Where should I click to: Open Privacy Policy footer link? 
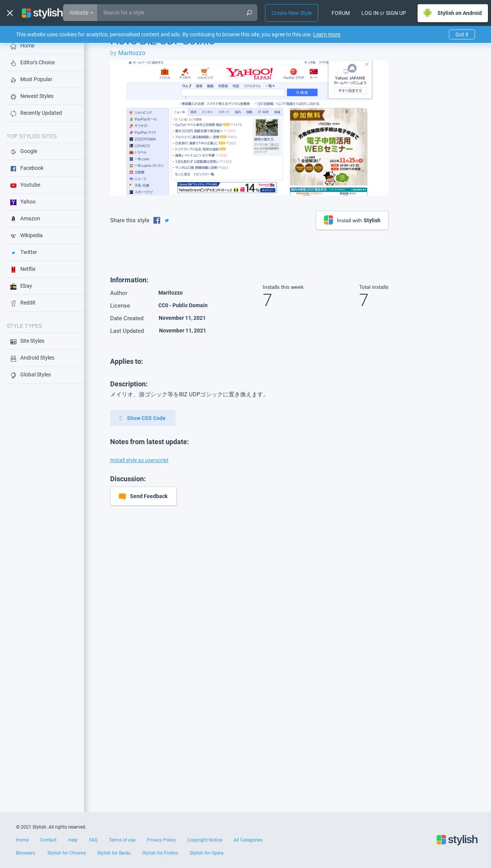pyautogui.click(x=161, y=840)
